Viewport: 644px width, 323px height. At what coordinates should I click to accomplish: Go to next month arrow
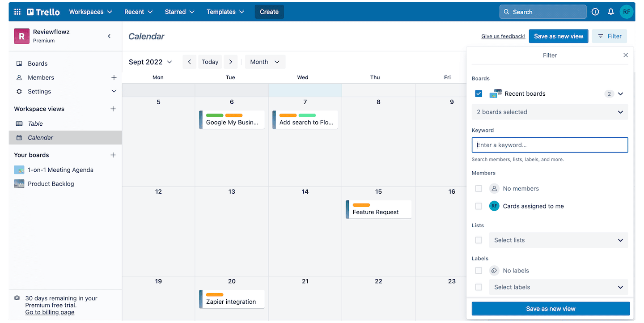tap(231, 62)
